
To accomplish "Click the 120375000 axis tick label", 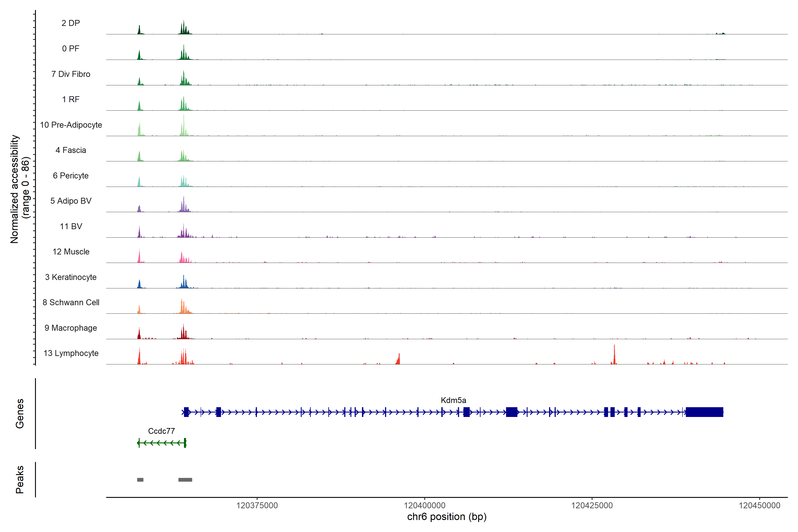I will point(257,505).
